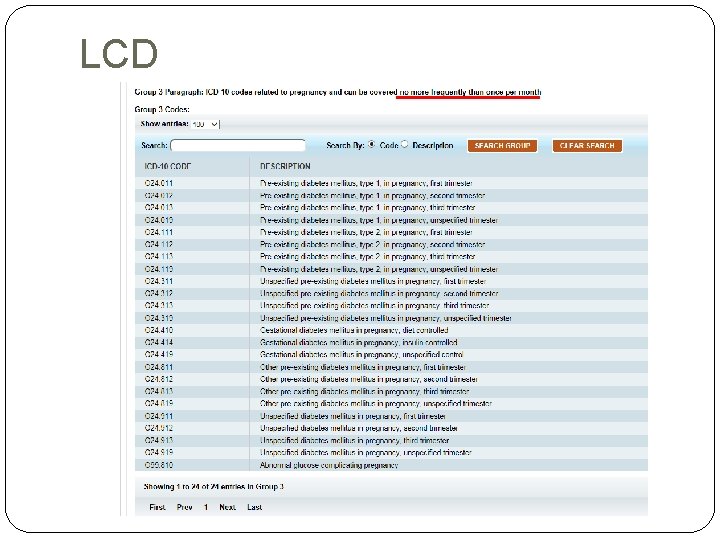Viewport: 720px width, 540px height.
Task: Click 'Showing 1 to 24 of 24 entries' text
Action: click(x=214, y=486)
